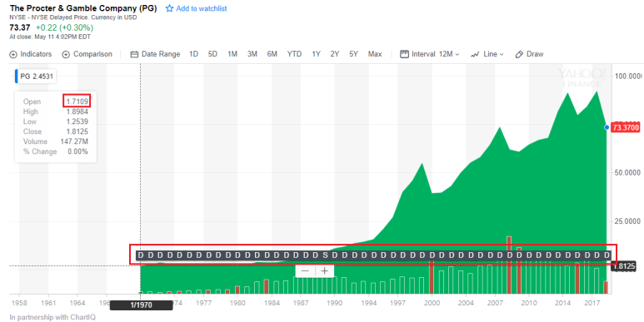
Task: Click the blue current price dot
Action: (607, 127)
